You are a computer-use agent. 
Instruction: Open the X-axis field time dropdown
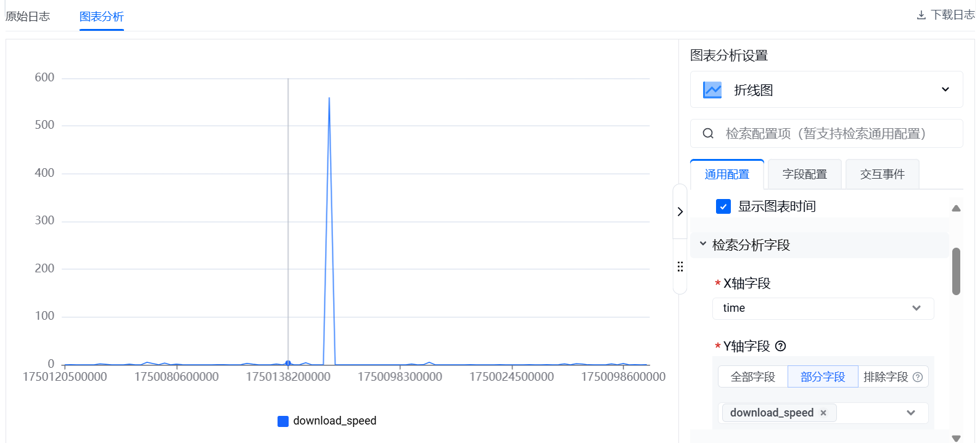[823, 308]
